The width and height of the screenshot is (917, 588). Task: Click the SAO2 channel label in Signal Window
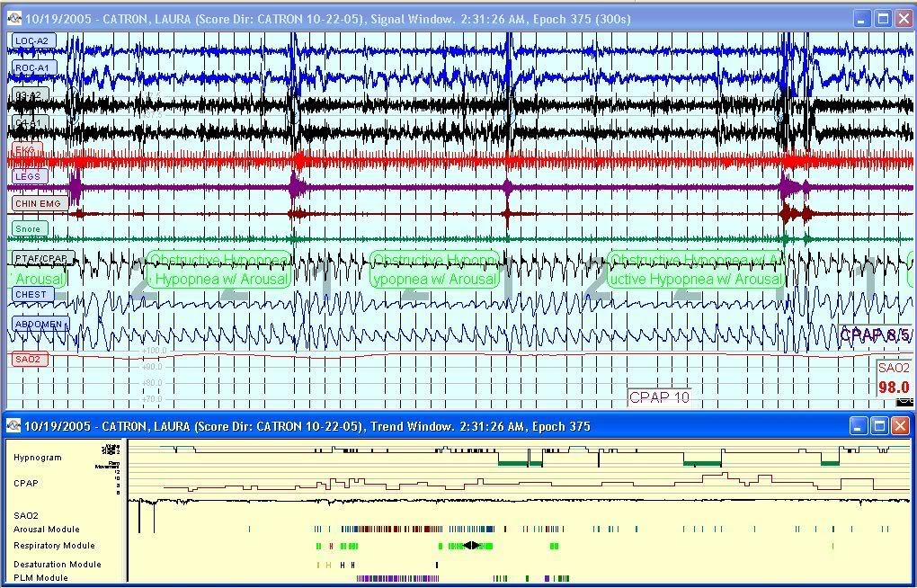[x=28, y=360]
